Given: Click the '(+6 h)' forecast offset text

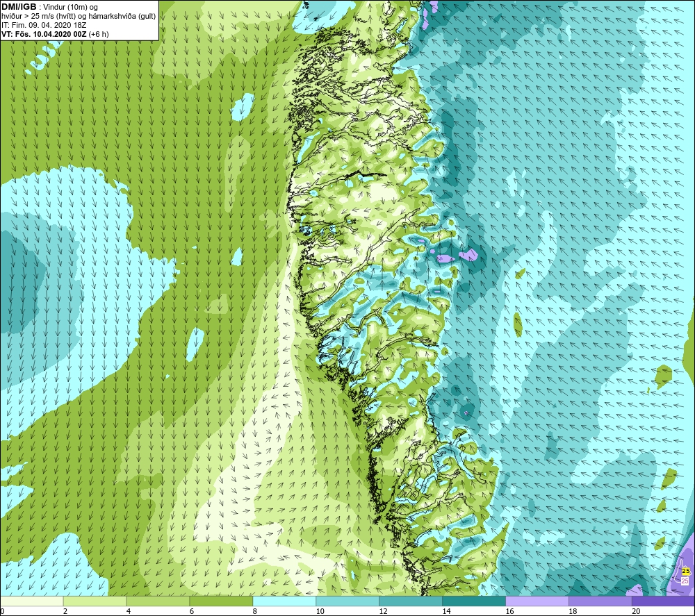Looking at the screenshot, I should (x=99, y=34).
